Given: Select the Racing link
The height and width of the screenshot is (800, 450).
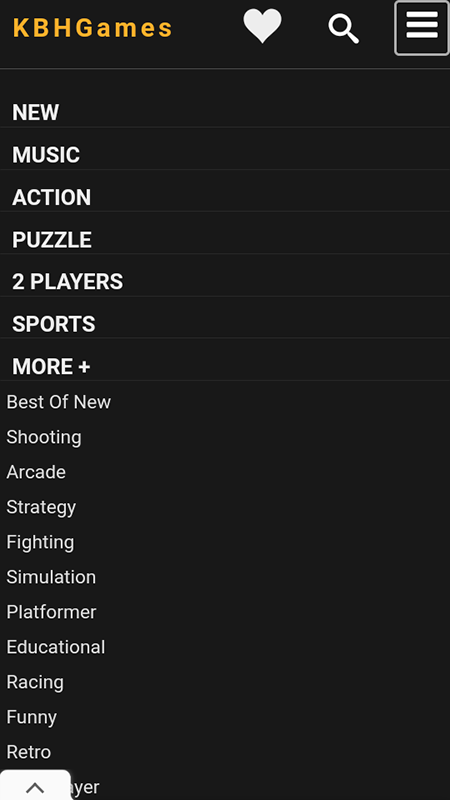Looking at the screenshot, I should pyautogui.click(x=35, y=682).
